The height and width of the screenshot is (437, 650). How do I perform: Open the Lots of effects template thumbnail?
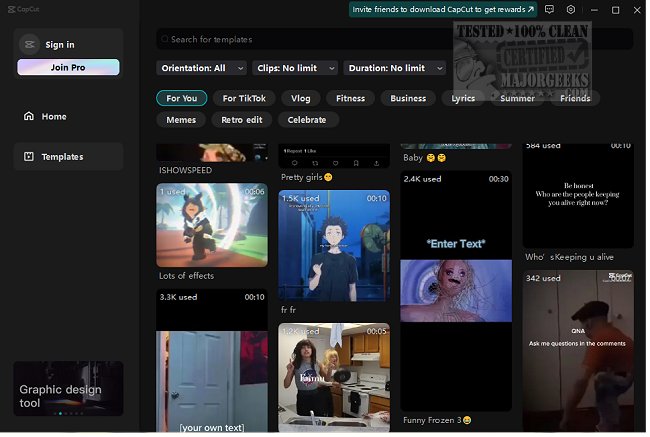click(213, 226)
